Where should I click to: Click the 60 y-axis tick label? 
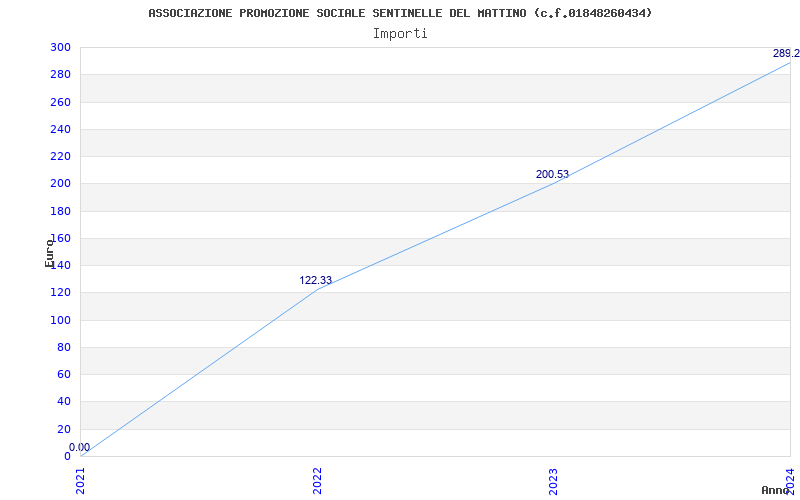(x=64, y=374)
